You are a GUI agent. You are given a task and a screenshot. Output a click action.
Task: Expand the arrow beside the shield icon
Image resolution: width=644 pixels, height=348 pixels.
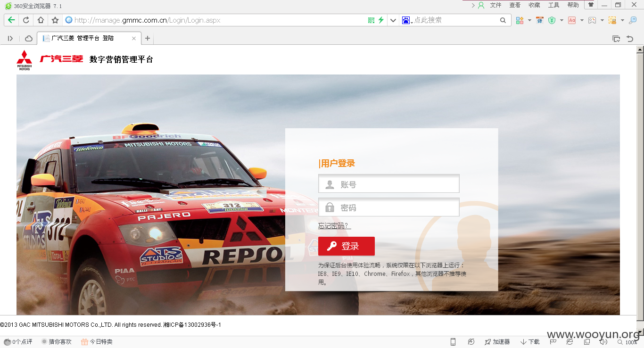561,20
